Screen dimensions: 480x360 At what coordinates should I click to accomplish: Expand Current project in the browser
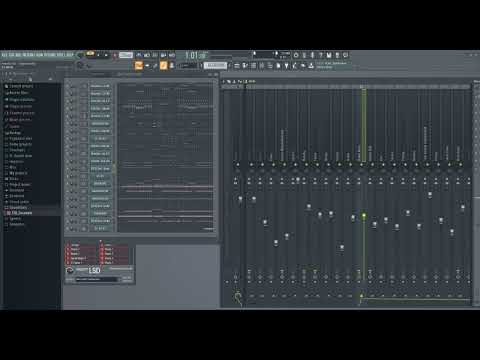[x=19, y=86]
